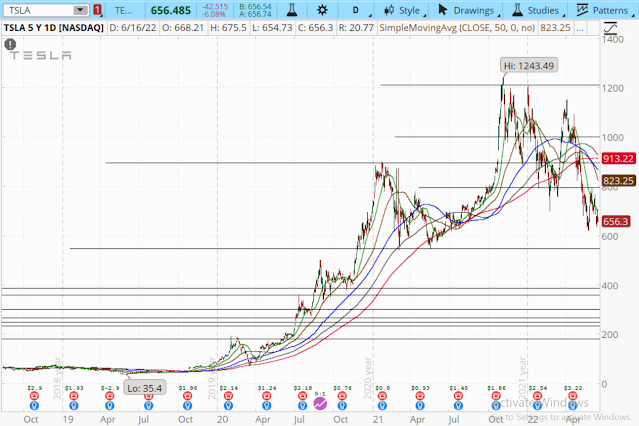Open the symbol selector dropdown arrow

pos(81,10)
